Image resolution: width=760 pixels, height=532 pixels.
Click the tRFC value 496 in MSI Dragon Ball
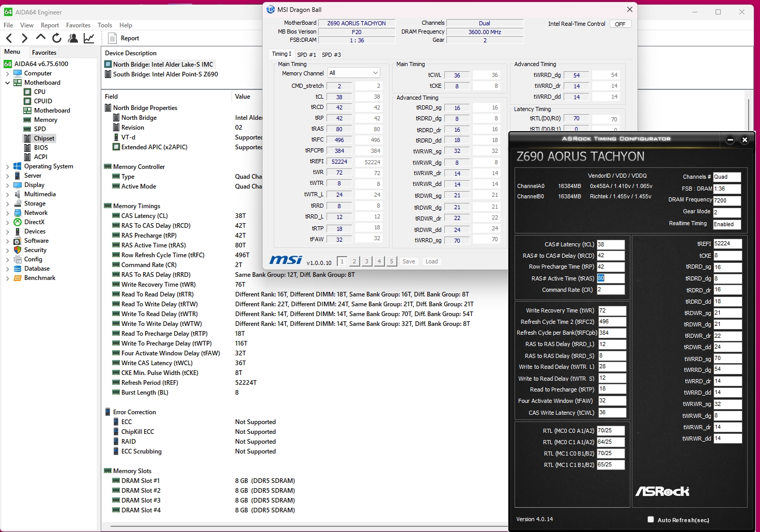339,140
